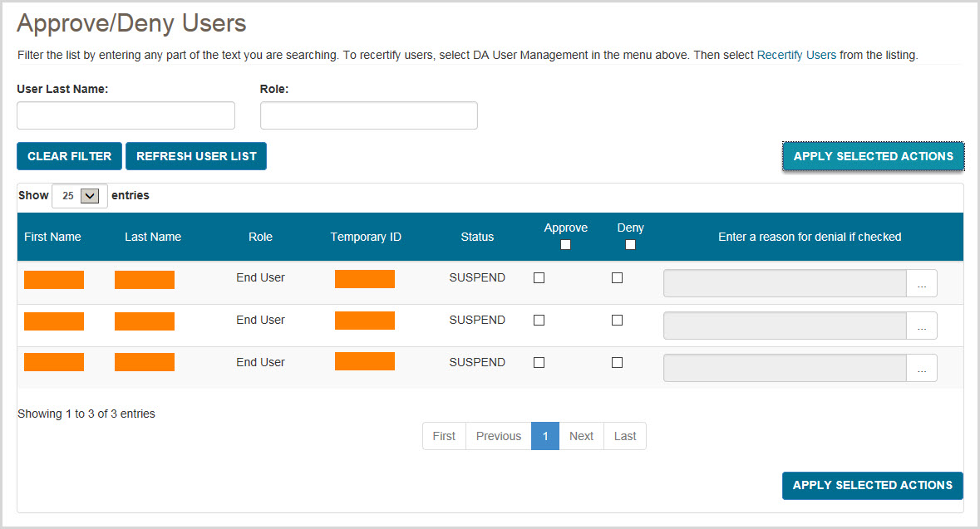The width and height of the screenshot is (980, 529).
Task: Select all with the Approve header checkbox
Action: coord(566,245)
